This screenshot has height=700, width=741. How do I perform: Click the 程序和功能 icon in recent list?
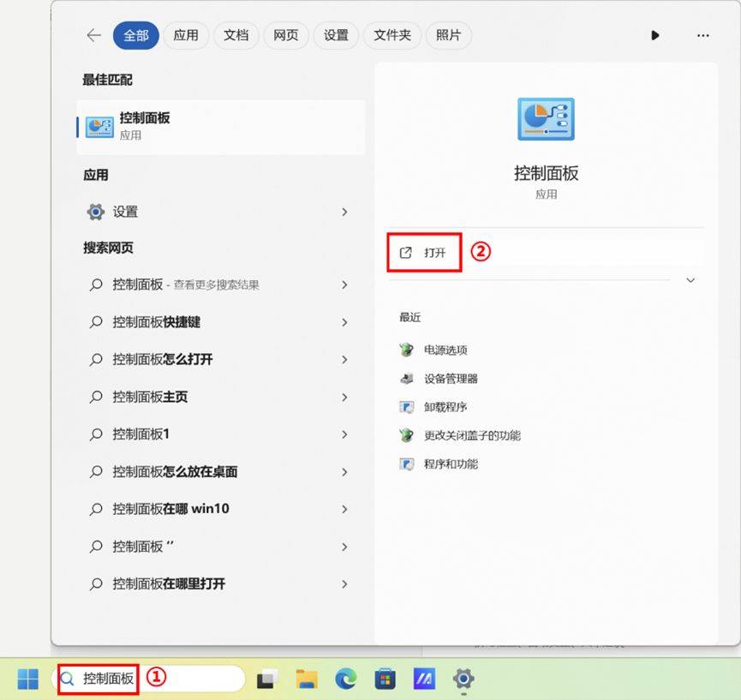pos(406,464)
